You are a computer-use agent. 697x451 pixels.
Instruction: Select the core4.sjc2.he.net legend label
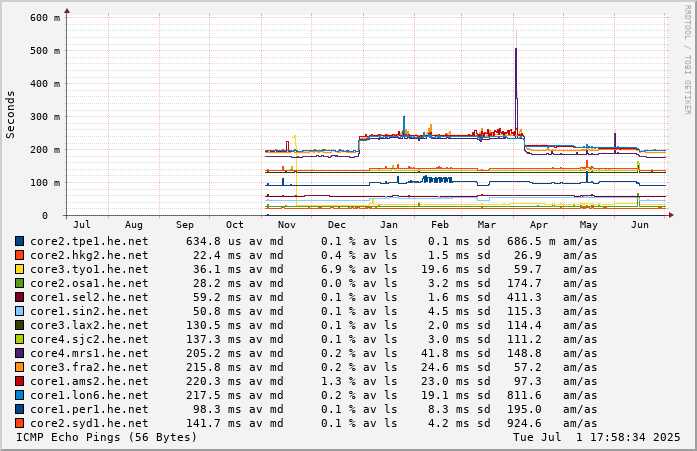coord(89,339)
